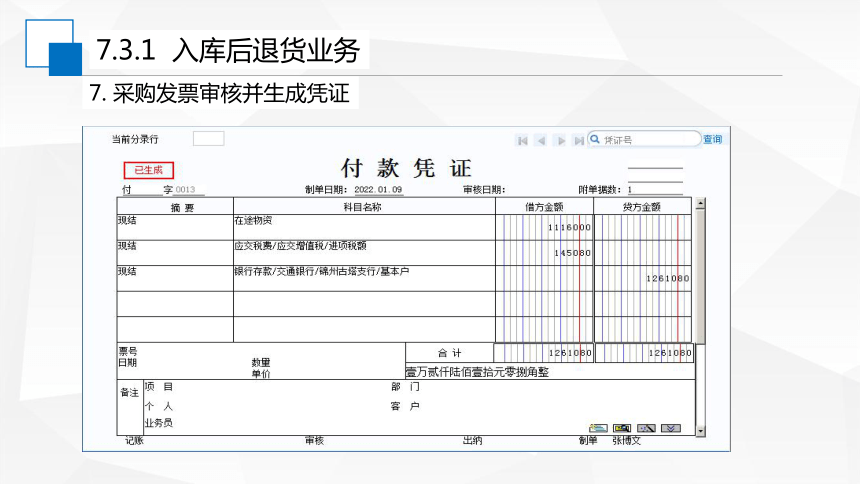Click the debit total 1261080
The width and height of the screenshot is (860, 484).
[x=570, y=353]
